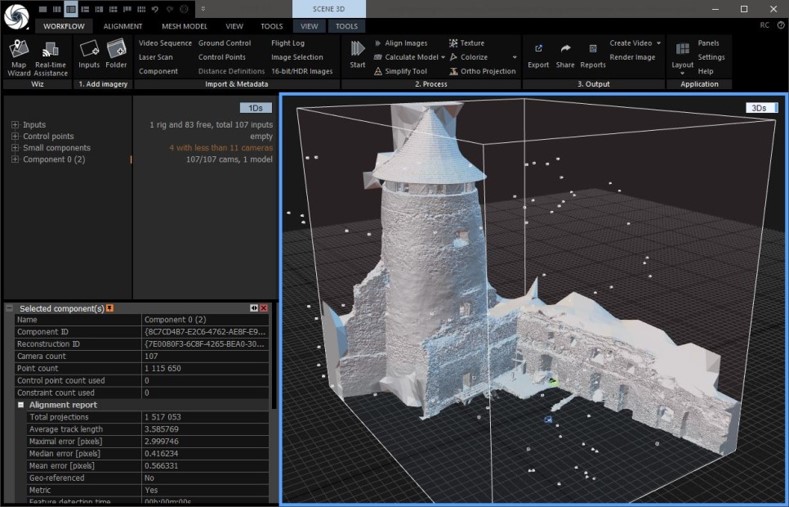This screenshot has width=789, height=507.
Task: Open the MESH MODEL tab
Action: pos(184,26)
